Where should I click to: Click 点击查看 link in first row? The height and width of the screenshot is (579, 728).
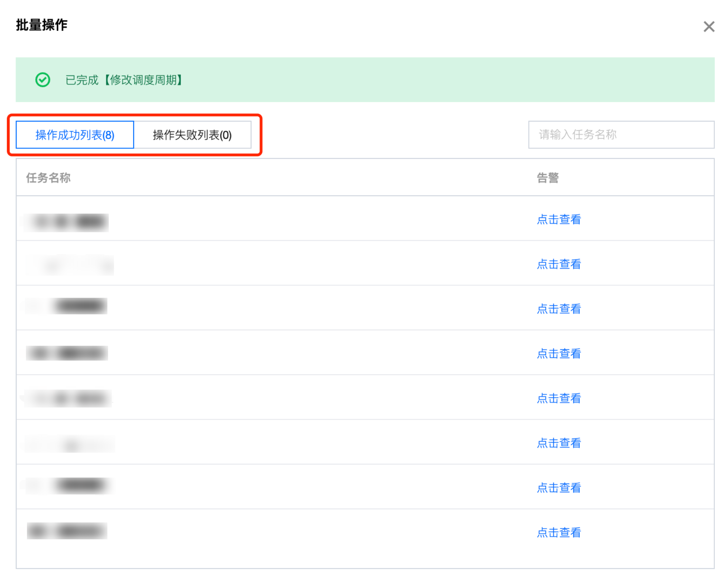coord(558,219)
